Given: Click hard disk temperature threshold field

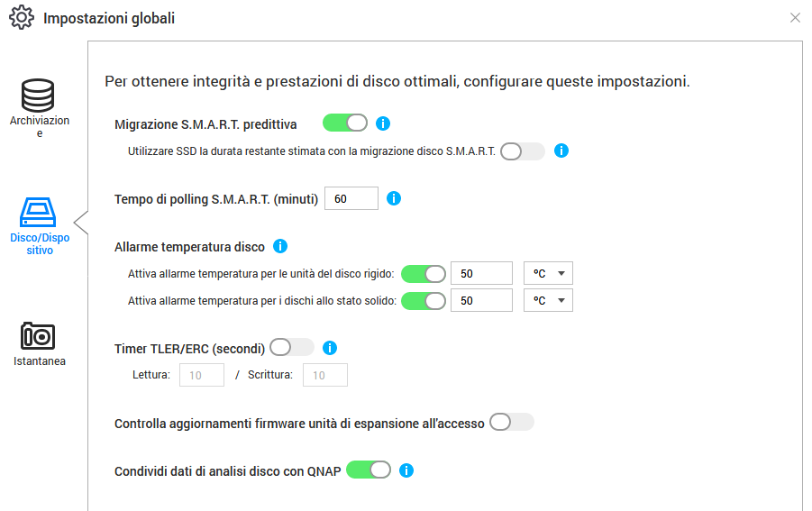Looking at the screenshot, I should pyautogui.click(x=480, y=274).
